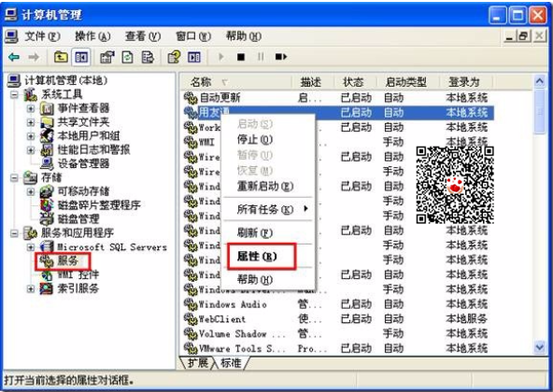The width and height of the screenshot is (553, 392).
Task: Click the inner MDI restore button
Action: [524, 35]
